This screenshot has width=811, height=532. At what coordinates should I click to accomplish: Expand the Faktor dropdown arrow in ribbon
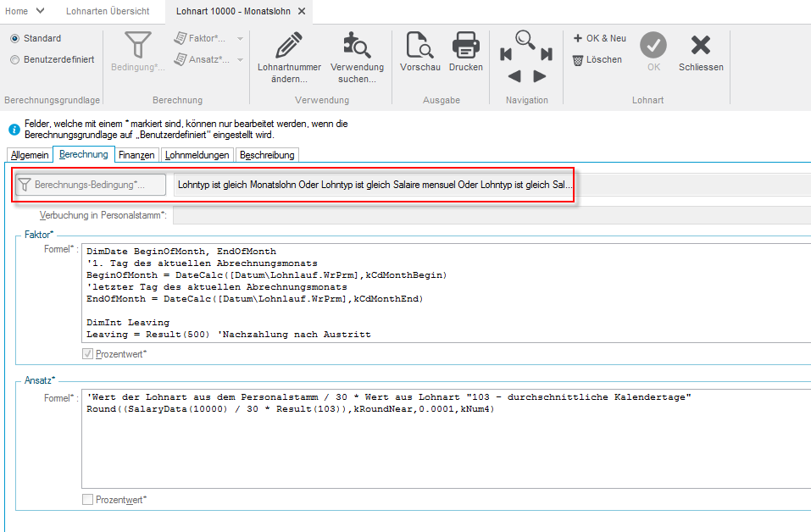pos(240,39)
